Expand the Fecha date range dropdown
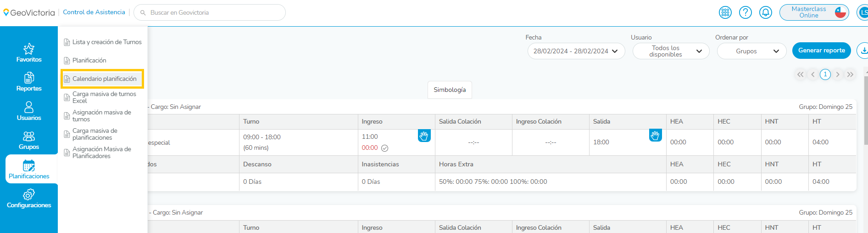 click(576, 51)
